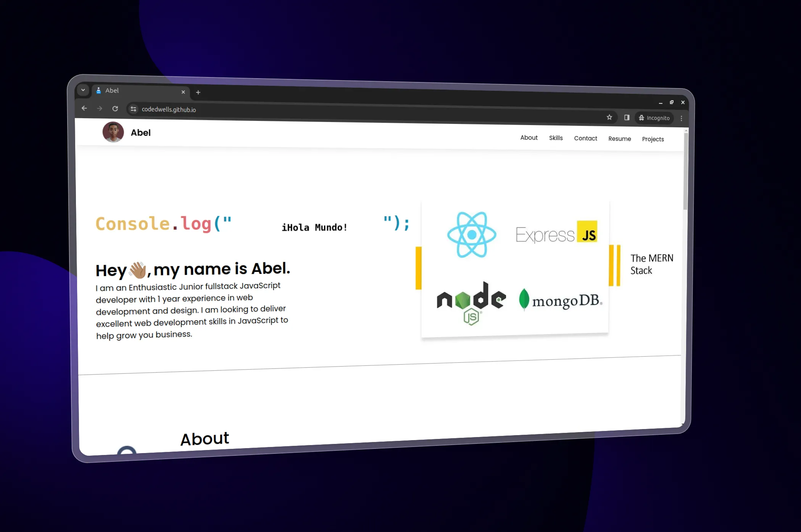Viewport: 801px width, 532px height.
Task: Click the Node.js logo
Action: pos(472,303)
